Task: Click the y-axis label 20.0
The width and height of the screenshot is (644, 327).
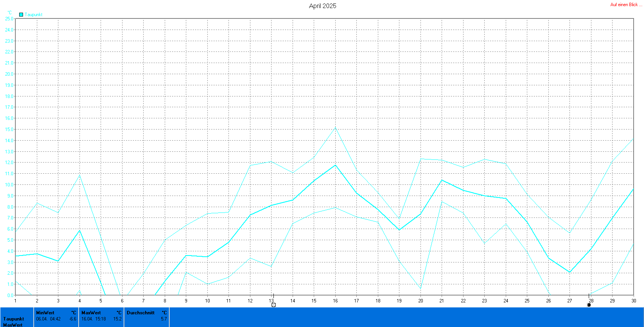Action: point(9,74)
